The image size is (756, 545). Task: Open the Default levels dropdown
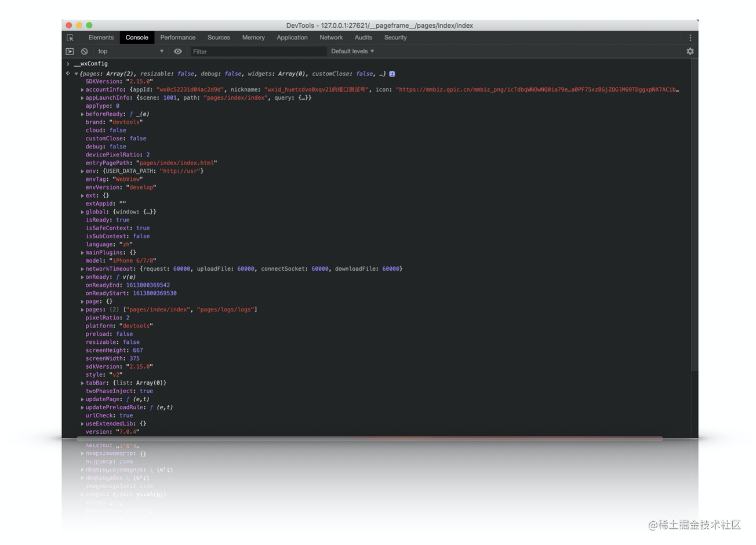[x=352, y=52]
